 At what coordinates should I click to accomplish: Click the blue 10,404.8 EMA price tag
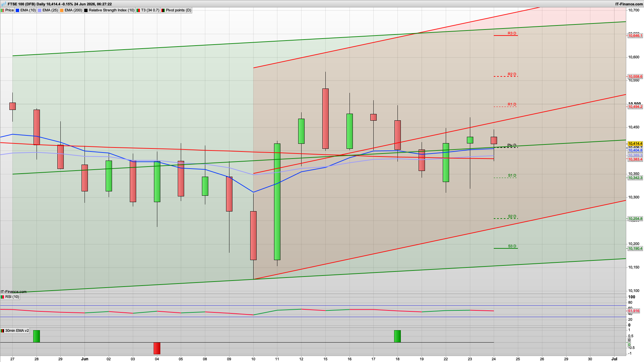coord(635,150)
